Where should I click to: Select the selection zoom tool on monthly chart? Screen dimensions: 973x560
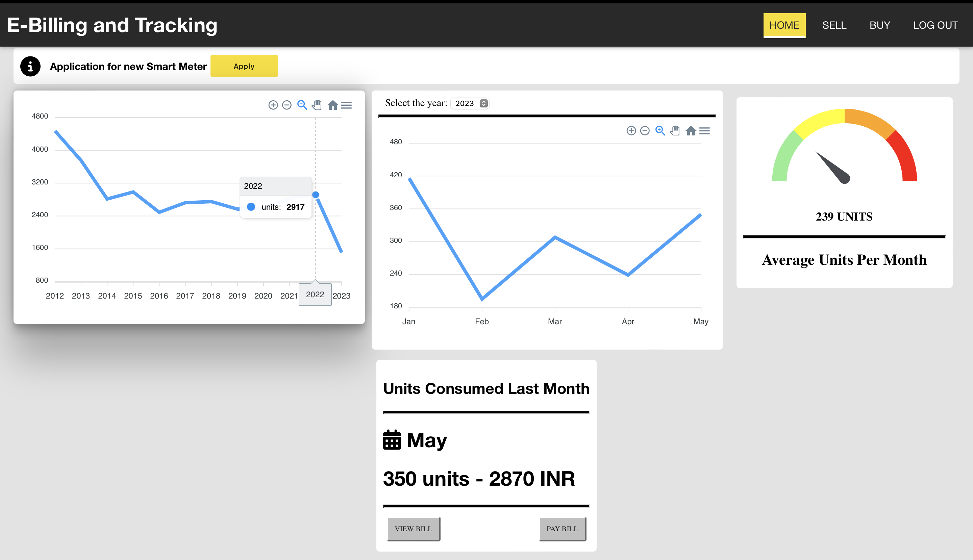click(660, 131)
